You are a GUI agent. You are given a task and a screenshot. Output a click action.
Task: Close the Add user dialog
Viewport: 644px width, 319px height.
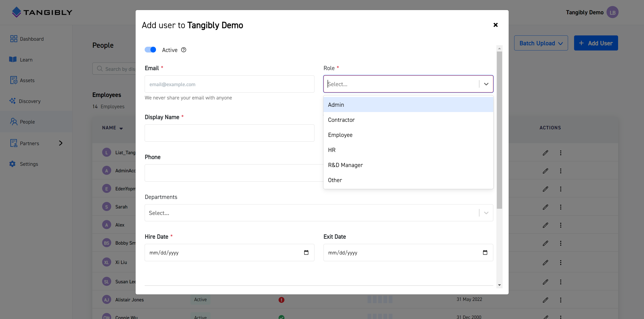[x=496, y=25]
